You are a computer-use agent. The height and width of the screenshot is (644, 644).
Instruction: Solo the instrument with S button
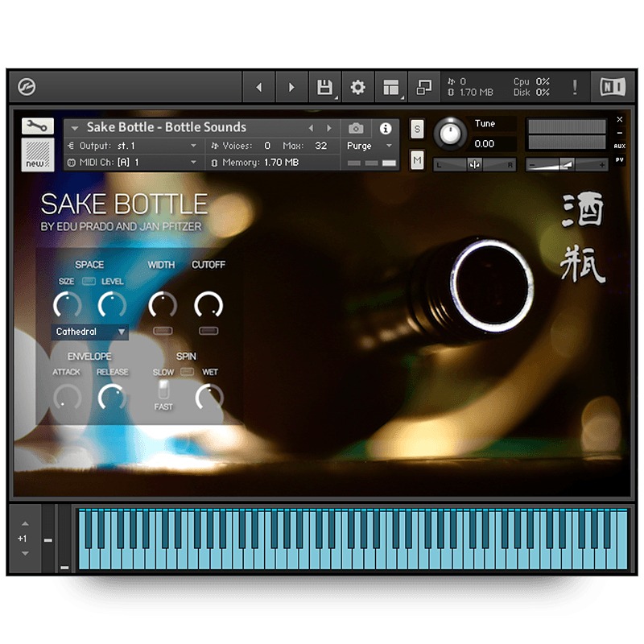pos(417,130)
